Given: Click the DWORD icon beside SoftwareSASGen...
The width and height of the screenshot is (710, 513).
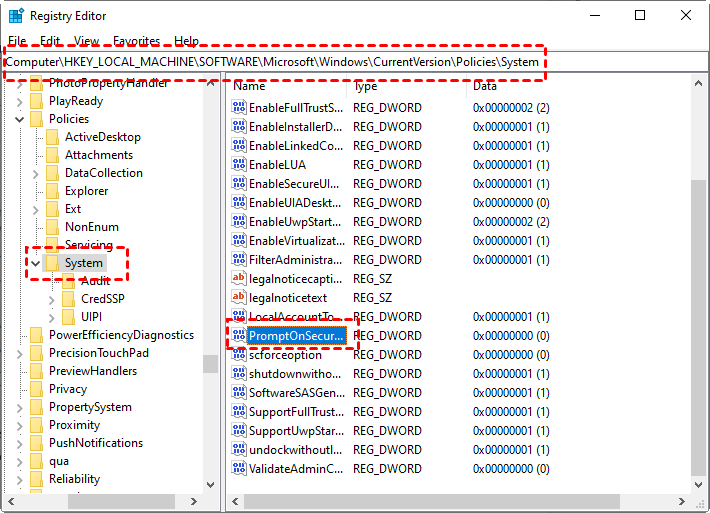Looking at the screenshot, I should point(239,393).
